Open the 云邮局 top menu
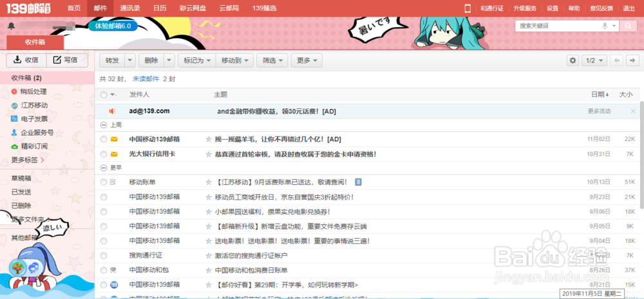 pos(229,8)
